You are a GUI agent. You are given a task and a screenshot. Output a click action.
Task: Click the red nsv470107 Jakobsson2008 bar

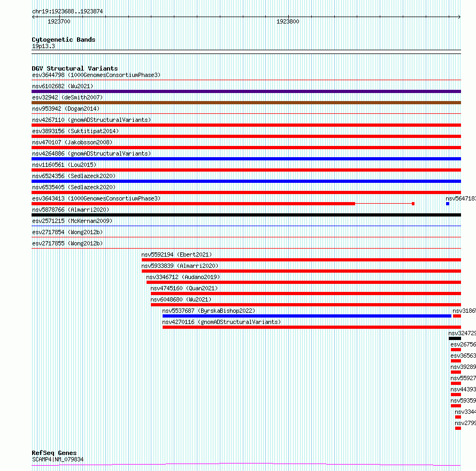(246, 148)
